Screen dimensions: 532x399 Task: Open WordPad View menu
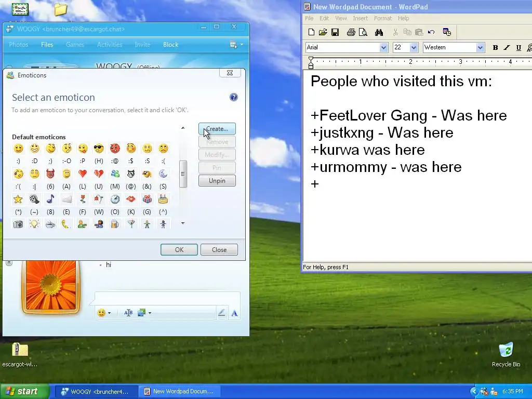341,18
